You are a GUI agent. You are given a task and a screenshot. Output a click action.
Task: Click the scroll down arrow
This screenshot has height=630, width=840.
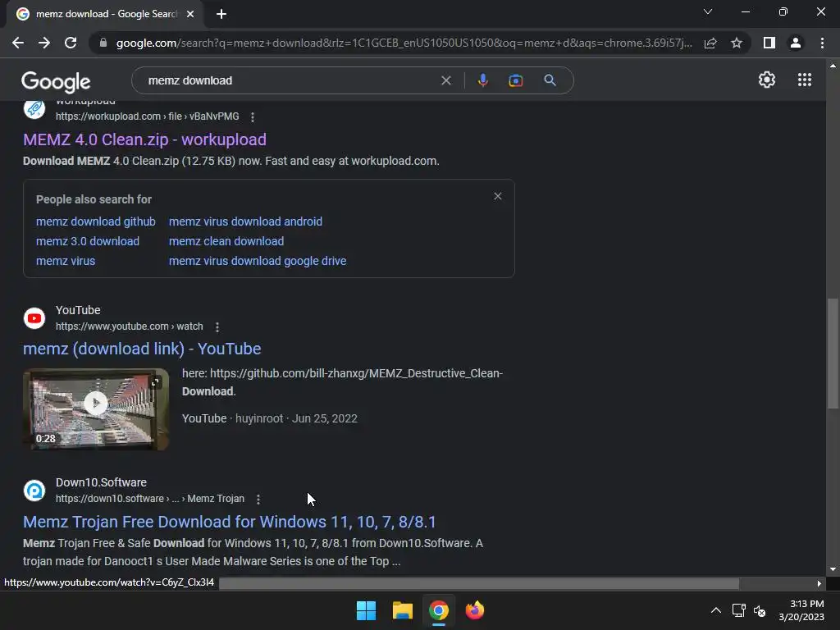(x=833, y=569)
